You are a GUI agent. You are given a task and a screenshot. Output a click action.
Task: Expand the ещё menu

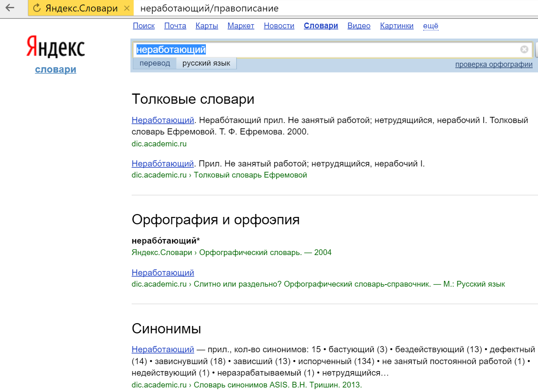pyautogui.click(x=431, y=26)
